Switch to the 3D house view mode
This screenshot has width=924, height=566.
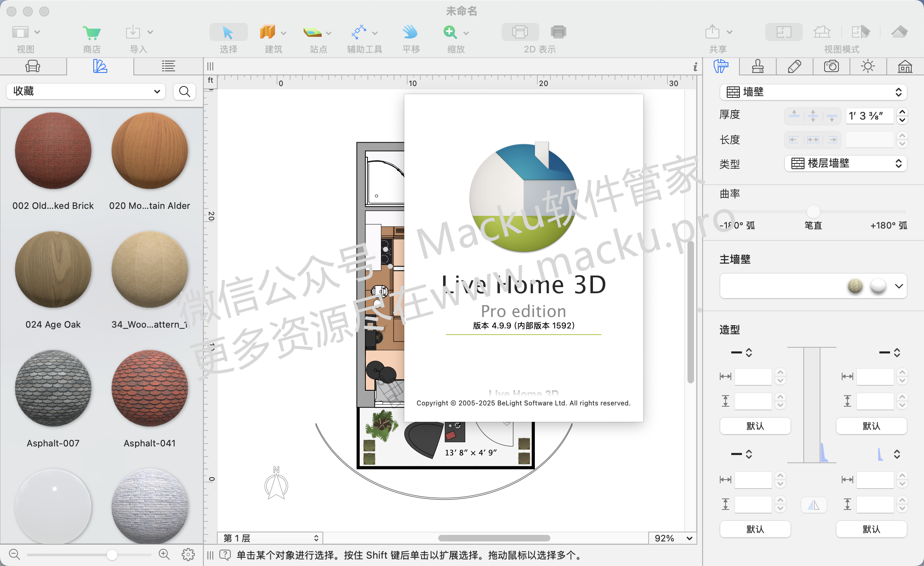[822, 32]
